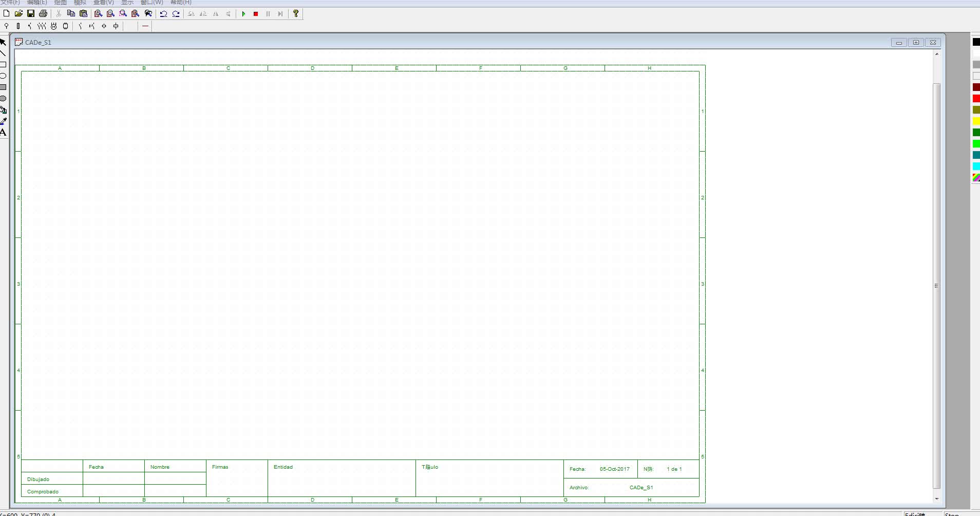Open the 模拟 menu
The height and width of the screenshot is (516, 980).
(80, 3)
